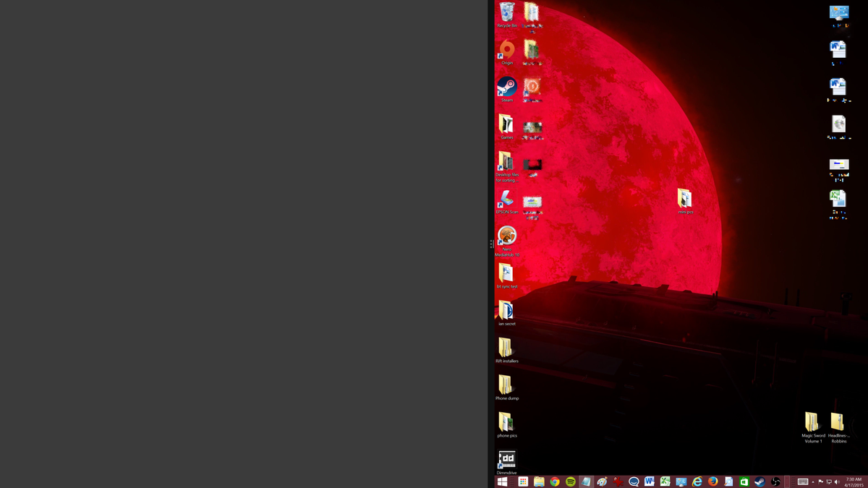Open the Recycle Bin desktop icon

coord(507,15)
